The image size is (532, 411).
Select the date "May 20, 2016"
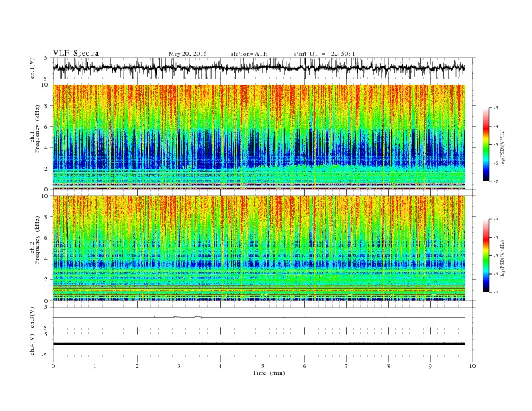187,54
